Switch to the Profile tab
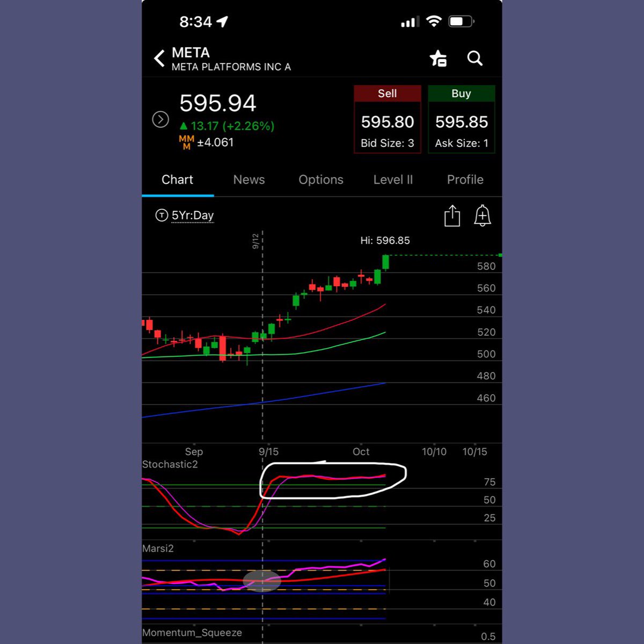This screenshot has width=644, height=644. coord(465,180)
